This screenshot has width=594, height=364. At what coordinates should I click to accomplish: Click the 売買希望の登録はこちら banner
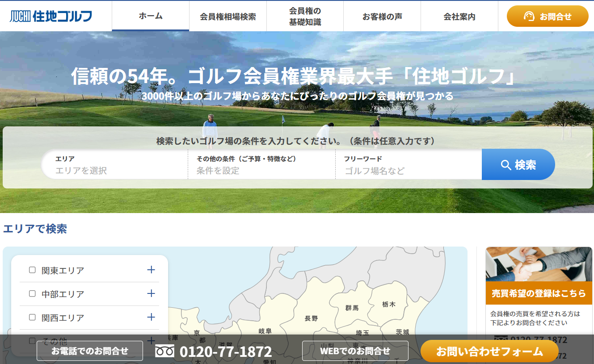(x=539, y=293)
